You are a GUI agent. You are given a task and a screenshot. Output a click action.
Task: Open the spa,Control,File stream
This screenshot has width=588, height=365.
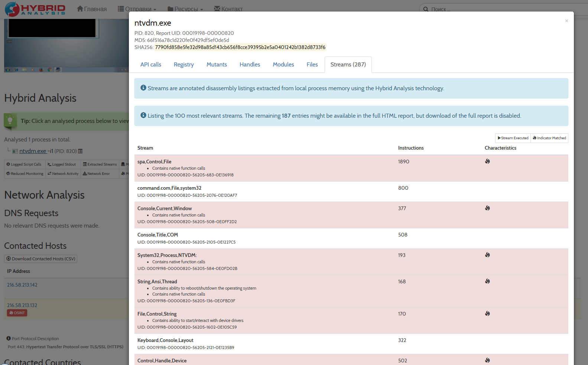click(x=154, y=162)
